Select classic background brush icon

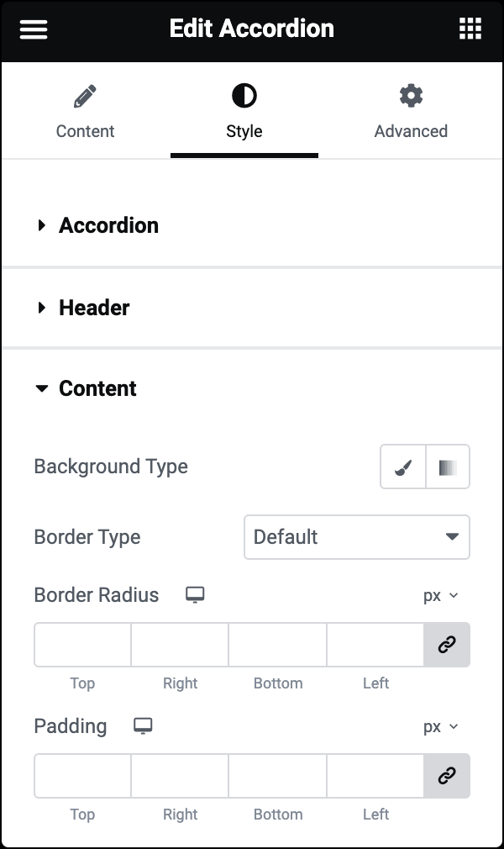click(402, 467)
